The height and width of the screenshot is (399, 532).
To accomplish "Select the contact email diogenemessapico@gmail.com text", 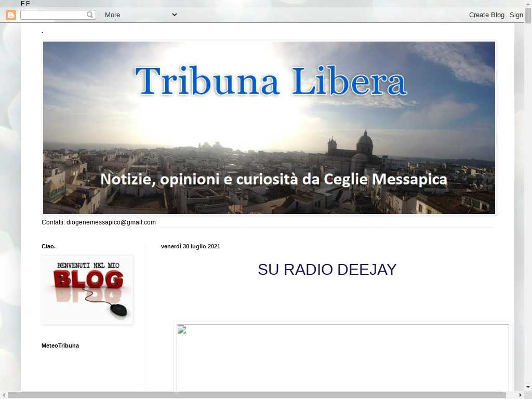I will [x=111, y=222].
